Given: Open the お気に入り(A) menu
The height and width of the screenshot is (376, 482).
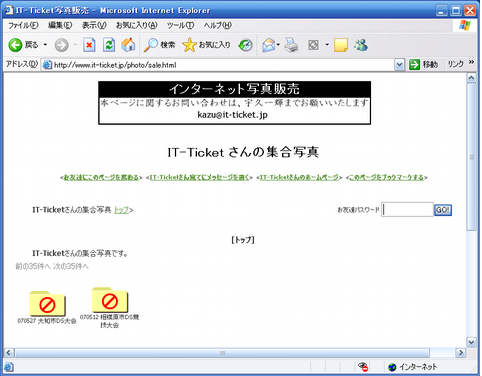Looking at the screenshot, I should tap(136, 25).
